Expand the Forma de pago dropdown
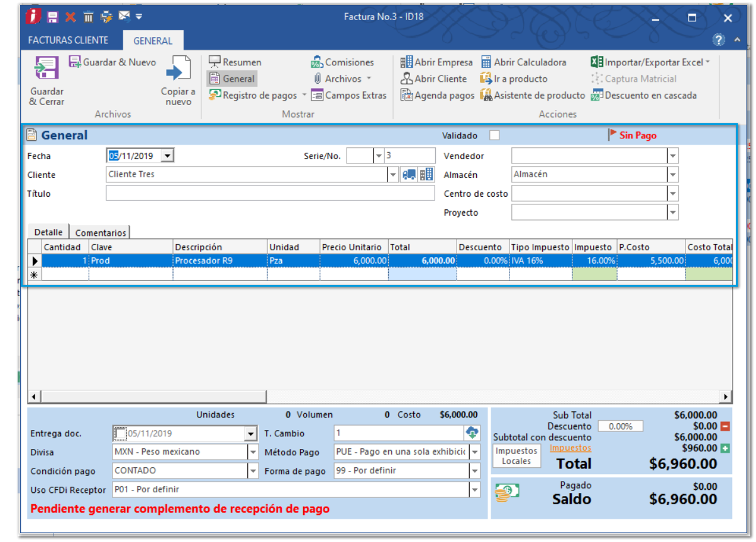 pos(474,471)
